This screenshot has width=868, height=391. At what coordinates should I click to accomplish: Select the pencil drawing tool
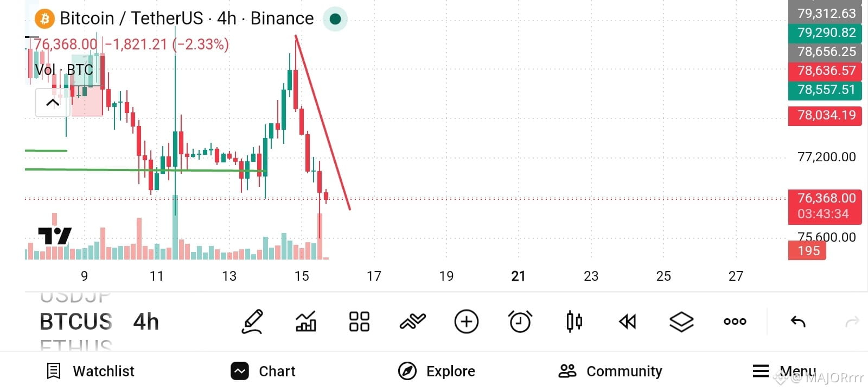point(252,321)
